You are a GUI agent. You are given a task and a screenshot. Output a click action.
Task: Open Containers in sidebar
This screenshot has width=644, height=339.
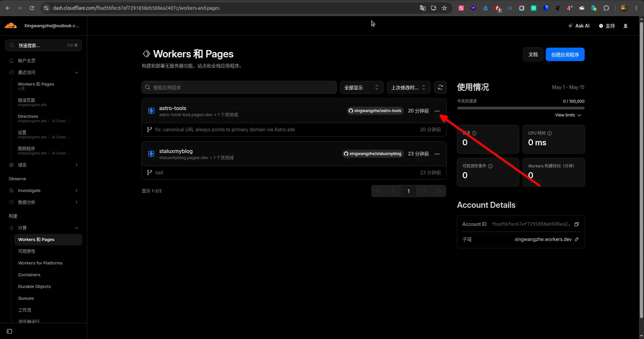[x=29, y=275]
